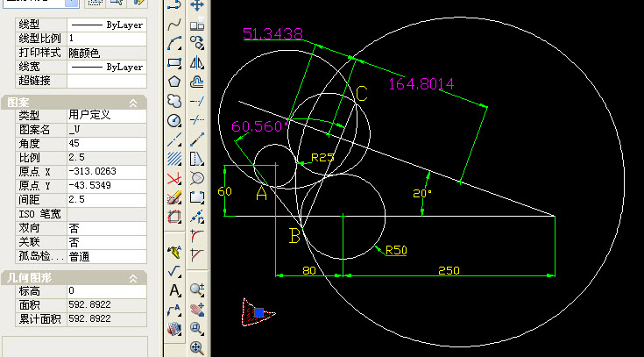The width and height of the screenshot is (644, 357).
Task: Select the Polygon drawing tool
Action: [174, 82]
